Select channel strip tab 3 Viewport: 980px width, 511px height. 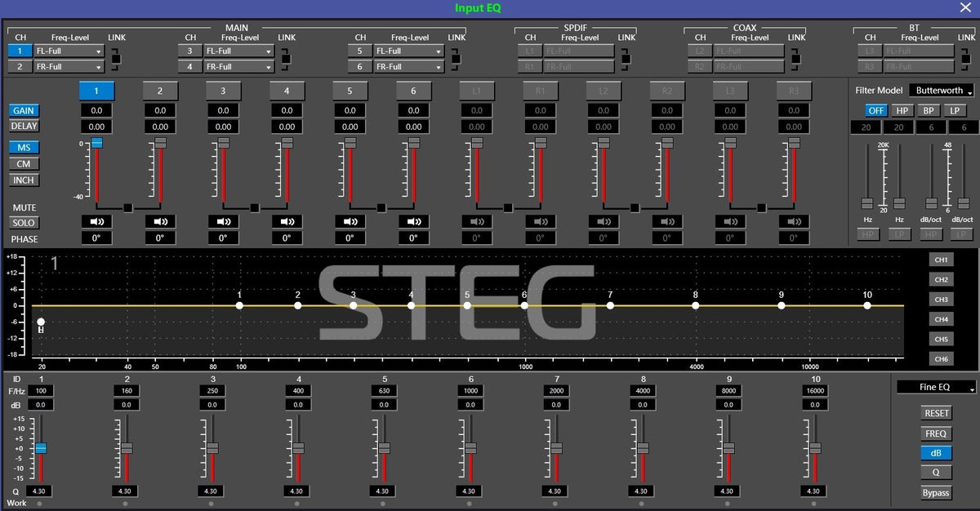tap(223, 91)
